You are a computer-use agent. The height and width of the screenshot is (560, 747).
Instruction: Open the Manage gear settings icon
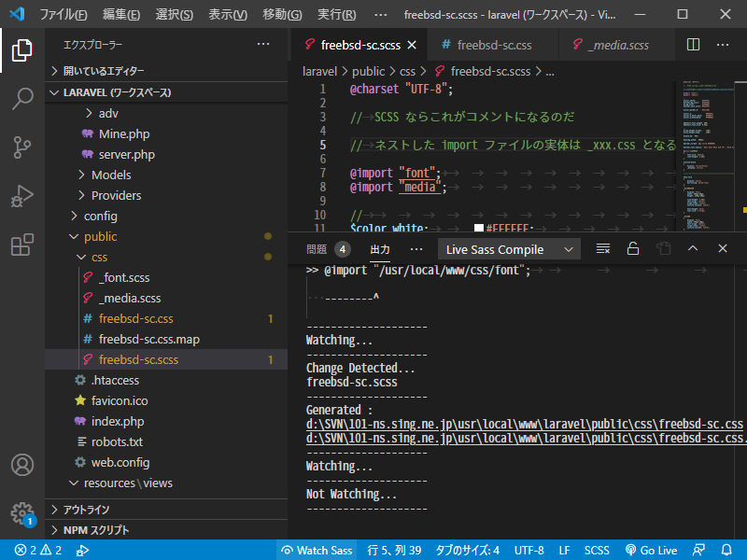22,512
